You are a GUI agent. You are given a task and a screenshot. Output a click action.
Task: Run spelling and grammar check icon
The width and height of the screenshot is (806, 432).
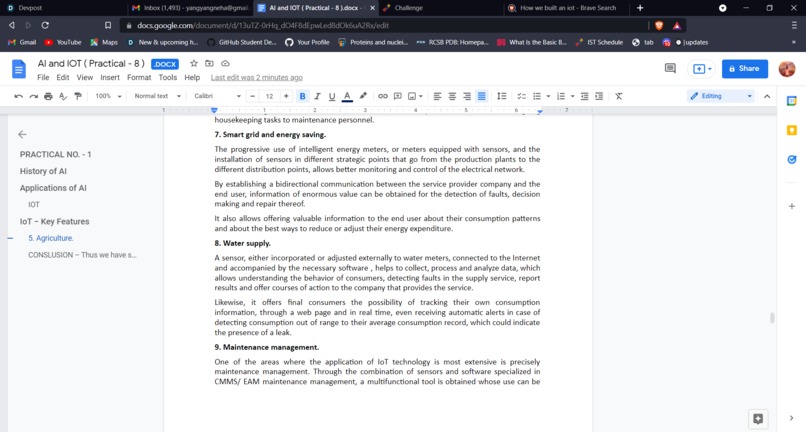(x=63, y=96)
